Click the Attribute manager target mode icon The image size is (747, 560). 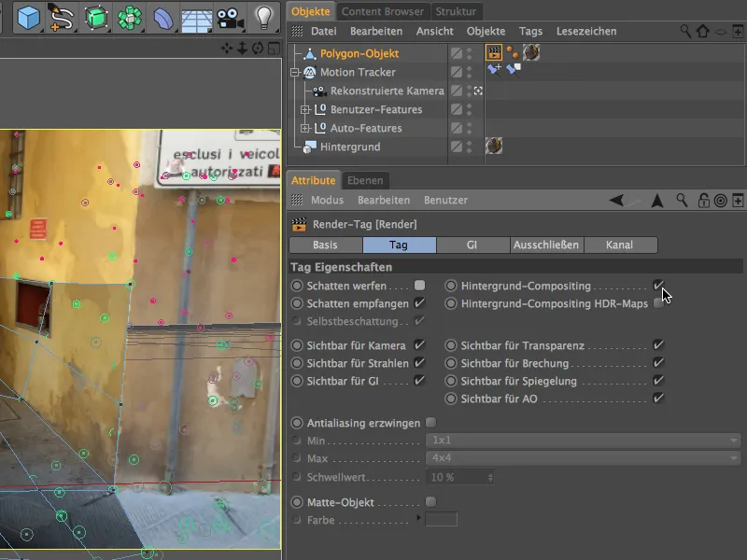[x=720, y=201]
